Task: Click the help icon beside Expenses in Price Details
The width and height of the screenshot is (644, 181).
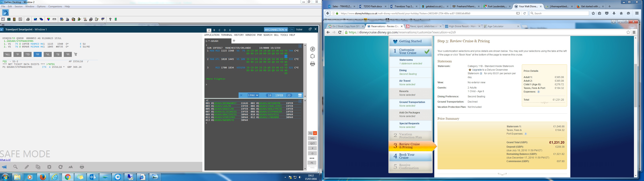Action: tap(539, 92)
